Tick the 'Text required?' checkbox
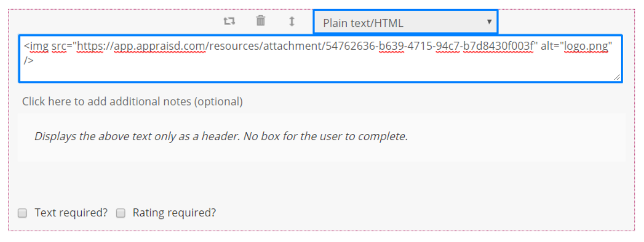Screen dimensions: 644x242 click(22, 213)
